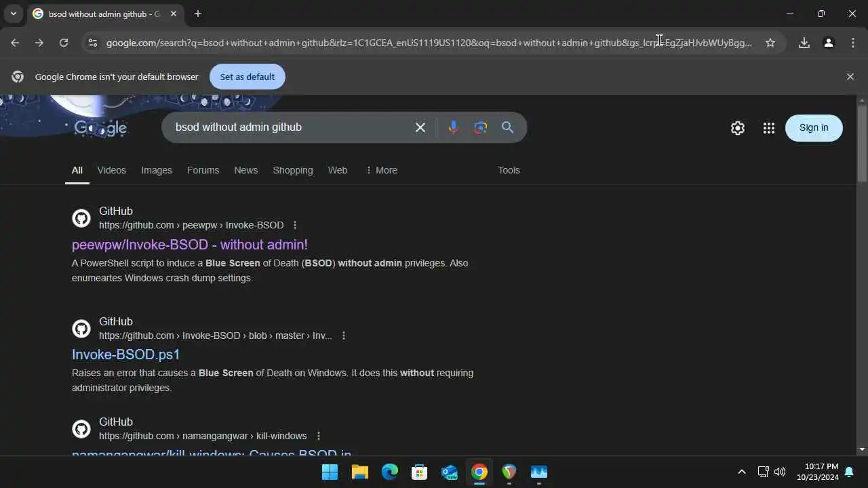Sign in to Google account

(x=814, y=127)
